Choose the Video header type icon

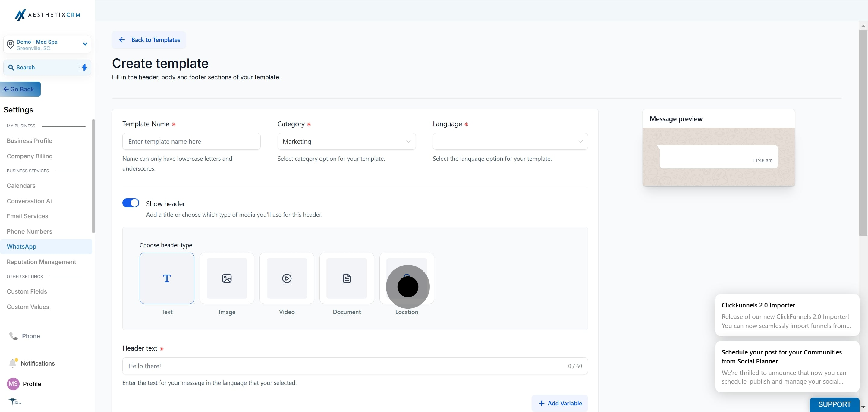[287, 278]
